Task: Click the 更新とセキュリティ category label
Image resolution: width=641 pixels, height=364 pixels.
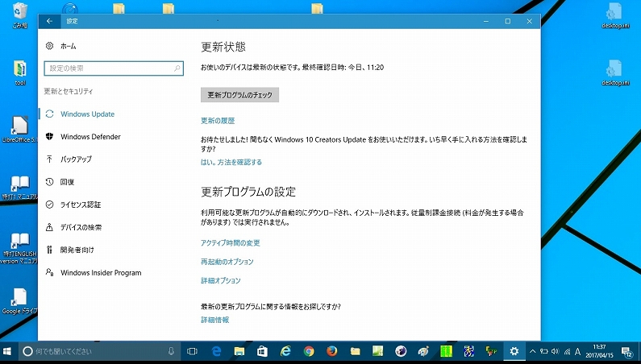Action: pyautogui.click(x=69, y=91)
